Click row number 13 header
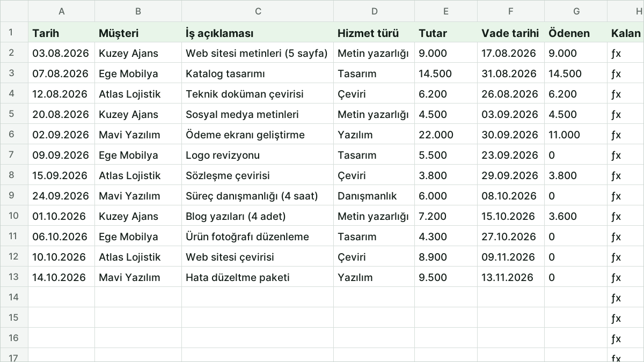The width and height of the screenshot is (644, 362). 14,277
